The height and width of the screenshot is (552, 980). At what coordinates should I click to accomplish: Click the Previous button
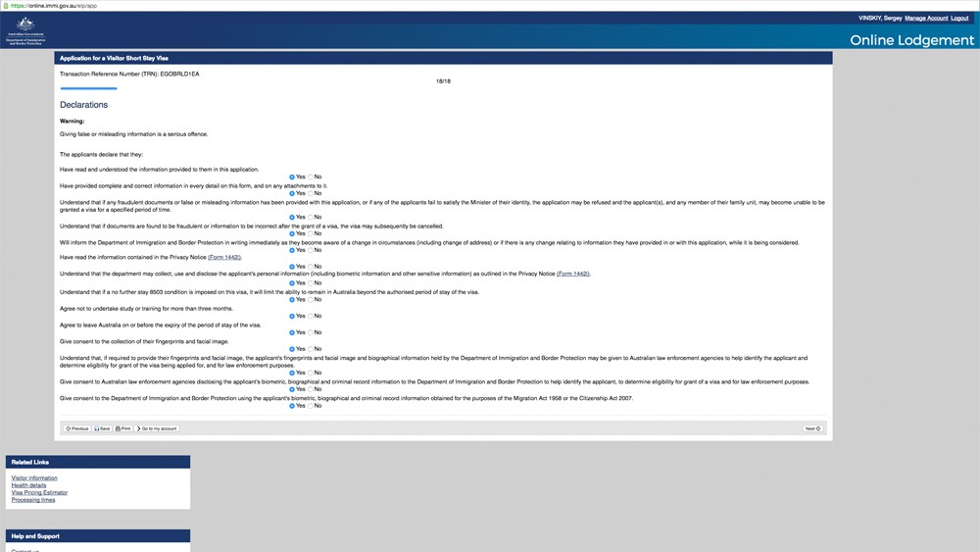(76, 428)
